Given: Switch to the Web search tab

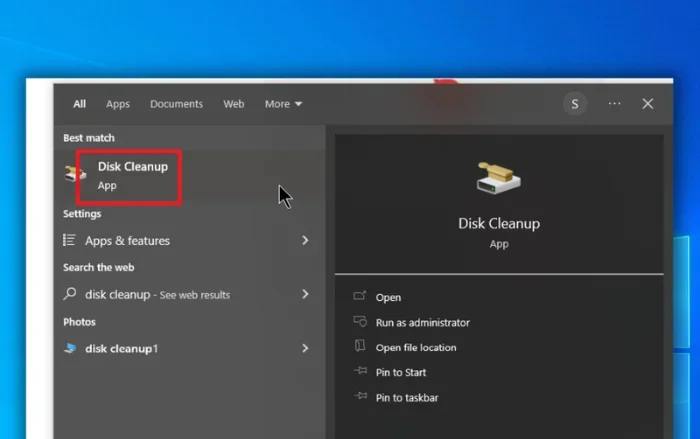Looking at the screenshot, I should [233, 104].
